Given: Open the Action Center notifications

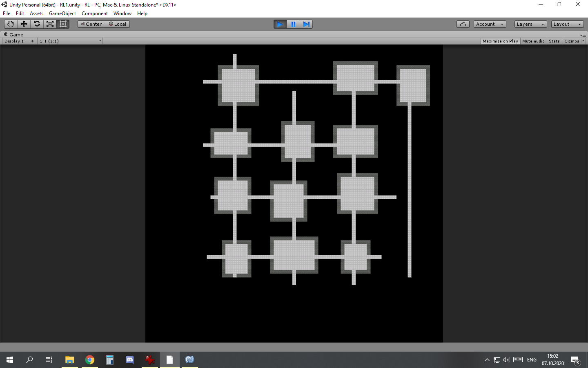Looking at the screenshot, I should pyautogui.click(x=575, y=360).
